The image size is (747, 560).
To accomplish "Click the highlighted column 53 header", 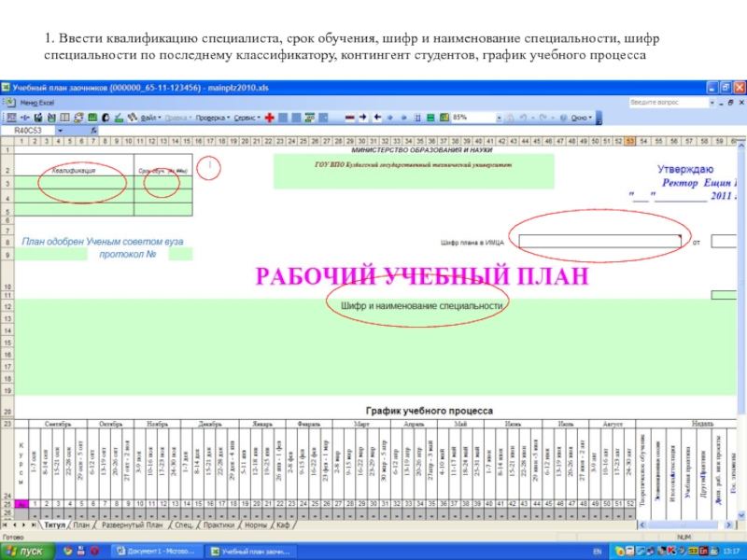I will (629, 142).
